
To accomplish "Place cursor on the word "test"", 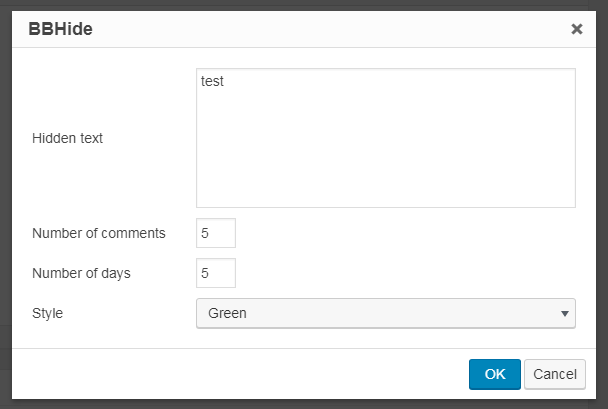I will [x=212, y=81].
